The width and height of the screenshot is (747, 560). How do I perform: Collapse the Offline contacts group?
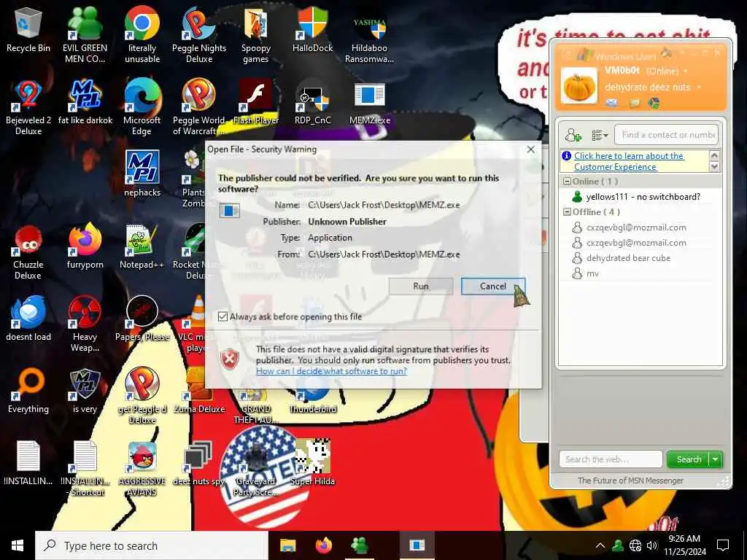click(567, 212)
